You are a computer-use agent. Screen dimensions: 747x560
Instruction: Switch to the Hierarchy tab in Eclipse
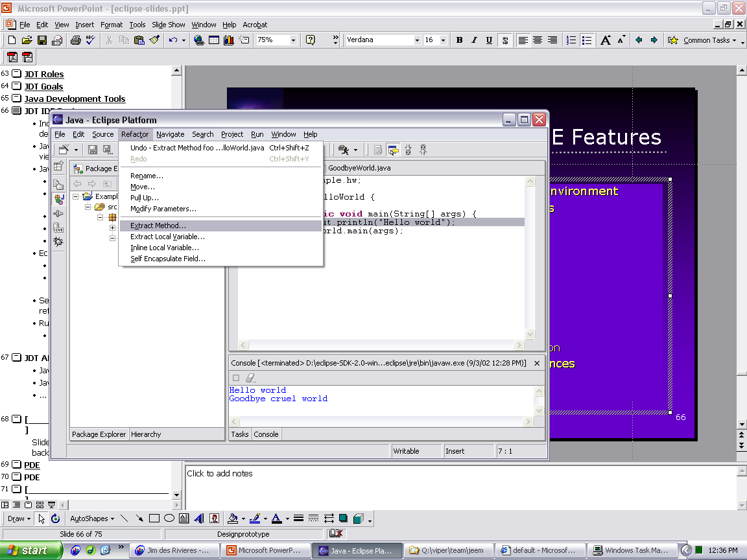click(x=146, y=434)
